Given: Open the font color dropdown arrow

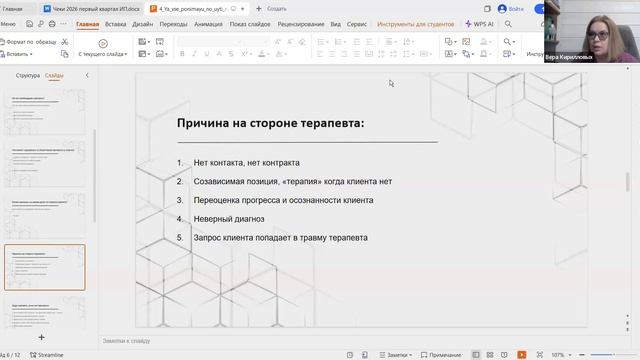Looking at the screenshot, I should [x=269, y=54].
